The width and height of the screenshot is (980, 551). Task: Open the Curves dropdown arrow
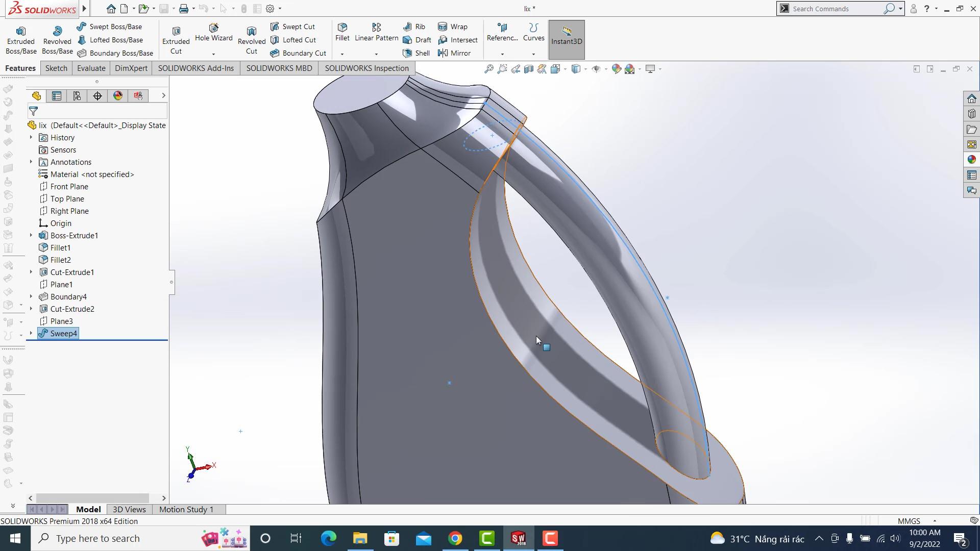click(x=533, y=53)
